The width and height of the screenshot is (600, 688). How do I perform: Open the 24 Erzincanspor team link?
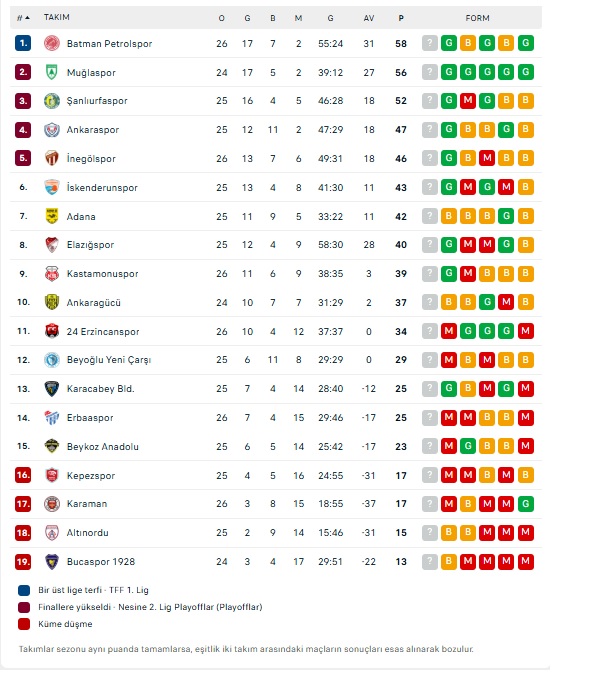click(x=103, y=331)
